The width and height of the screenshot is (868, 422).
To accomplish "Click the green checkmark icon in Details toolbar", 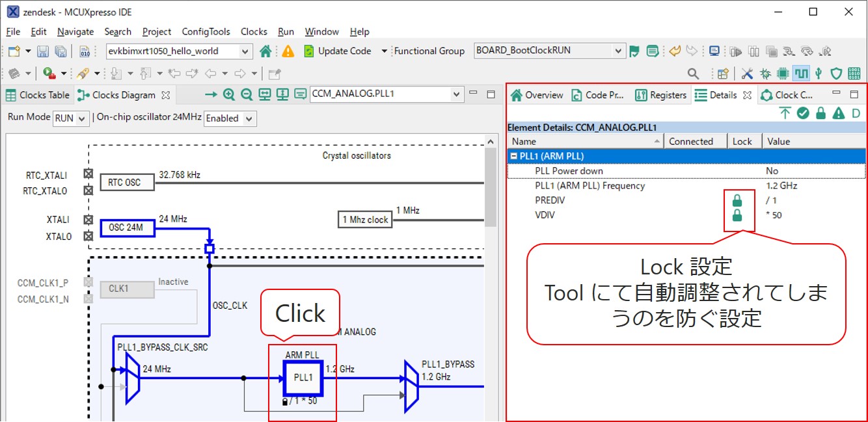I will click(803, 113).
